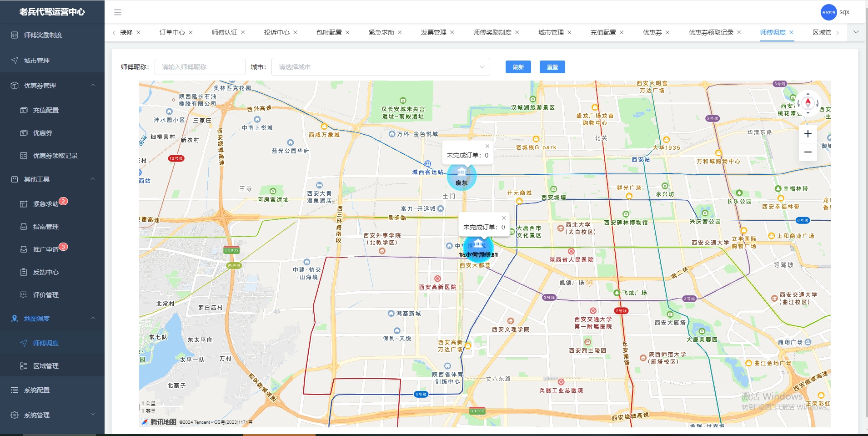Click the 刷新 button
This screenshot has width=868, height=436.
[518, 67]
